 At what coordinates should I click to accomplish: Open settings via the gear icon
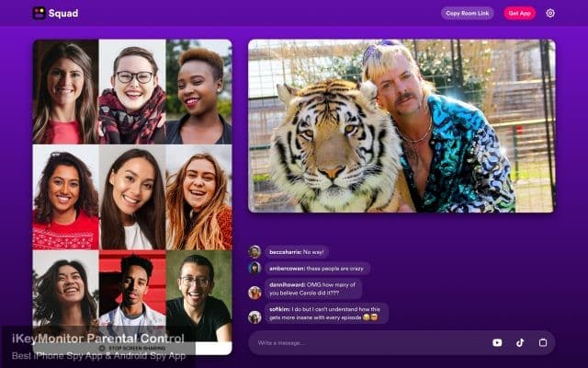(550, 13)
